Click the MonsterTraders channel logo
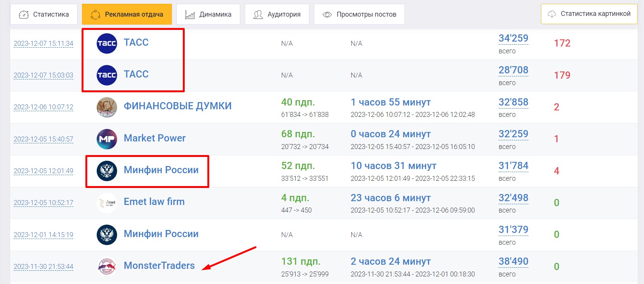Image resolution: width=644 pixels, height=284 pixels. point(107,267)
